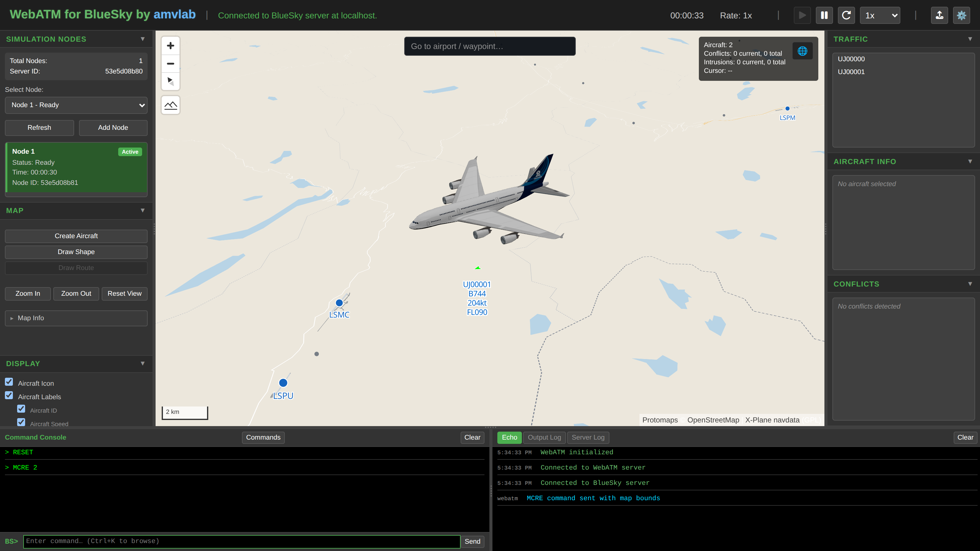Click the LSPU airport marker

(283, 383)
